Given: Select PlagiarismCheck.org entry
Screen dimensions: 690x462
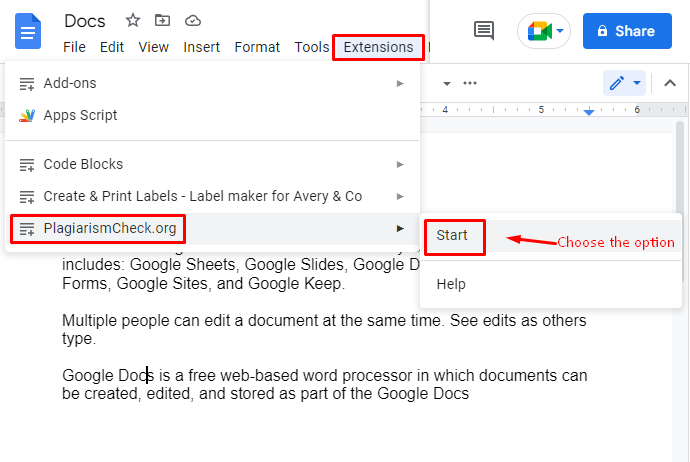Looking at the screenshot, I should coord(212,228).
